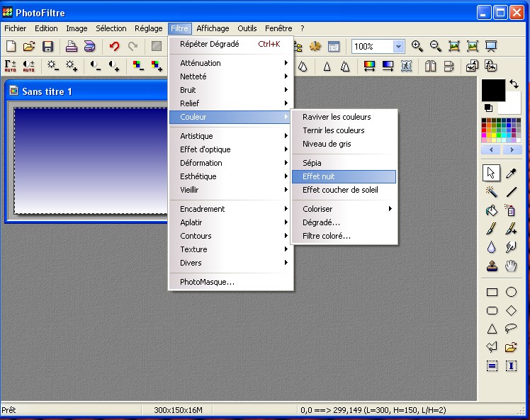Expand the Artistique submenu
Screen dimensions: 530x420
point(231,136)
